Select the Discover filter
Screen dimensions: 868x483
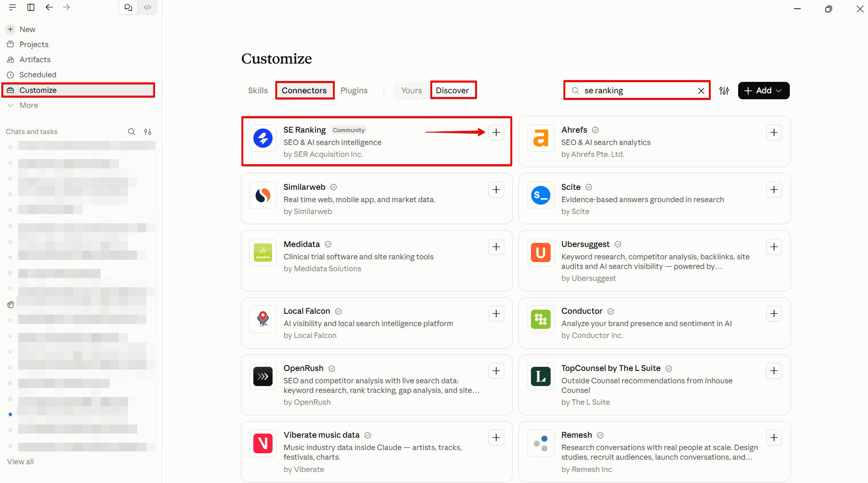tap(453, 91)
